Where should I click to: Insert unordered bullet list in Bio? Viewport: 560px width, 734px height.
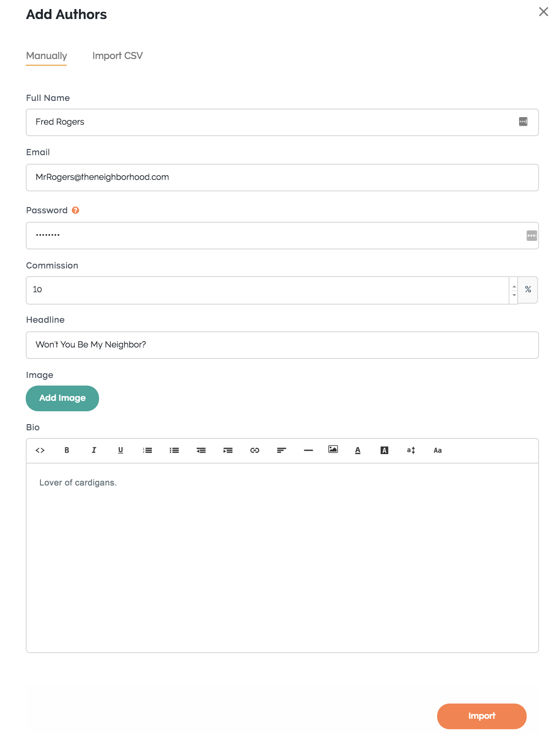click(x=174, y=450)
